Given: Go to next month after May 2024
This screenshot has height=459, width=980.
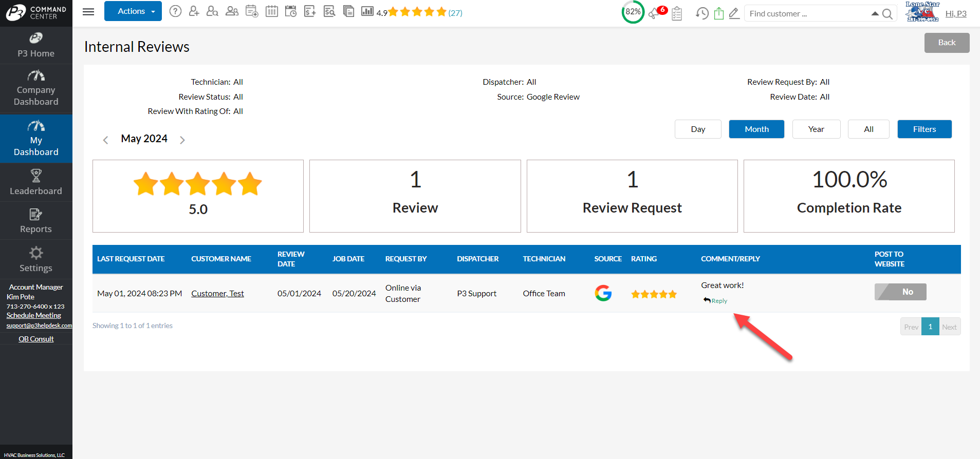Looking at the screenshot, I should [x=182, y=140].
